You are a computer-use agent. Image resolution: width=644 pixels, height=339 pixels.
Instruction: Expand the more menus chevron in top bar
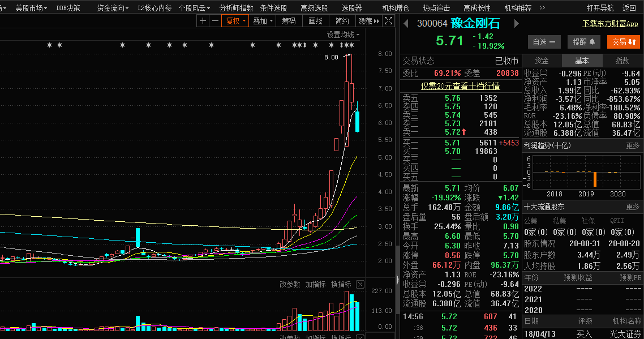click(542, 8)
